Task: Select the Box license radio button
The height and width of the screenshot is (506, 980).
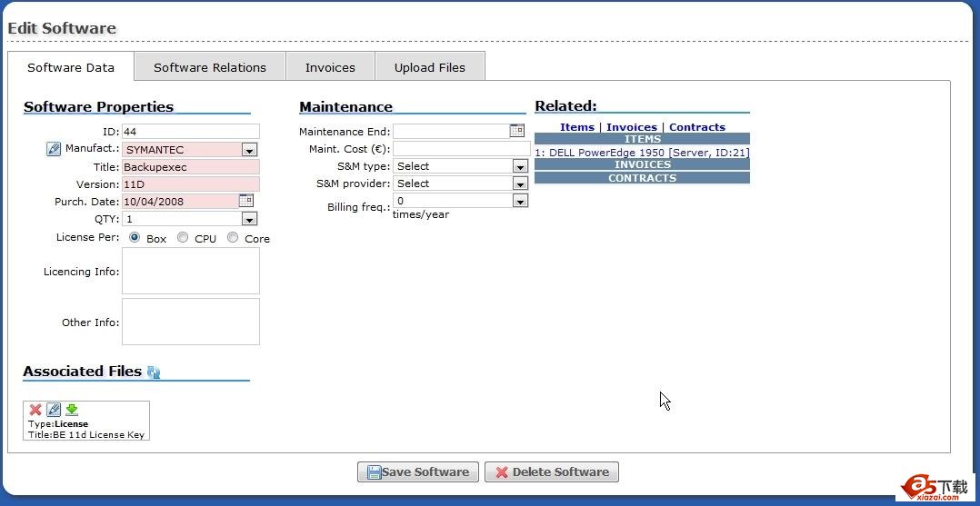Action: click(135, 238)
